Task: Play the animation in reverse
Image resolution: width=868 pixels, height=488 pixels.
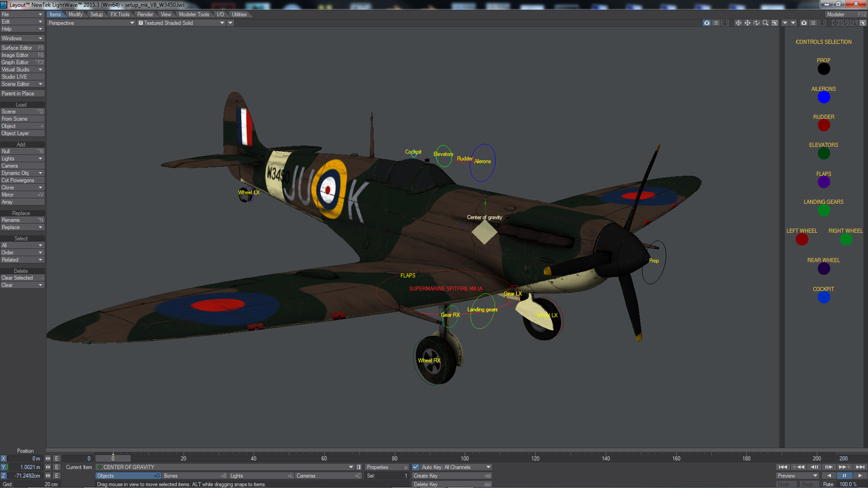Action: [829, 476]
